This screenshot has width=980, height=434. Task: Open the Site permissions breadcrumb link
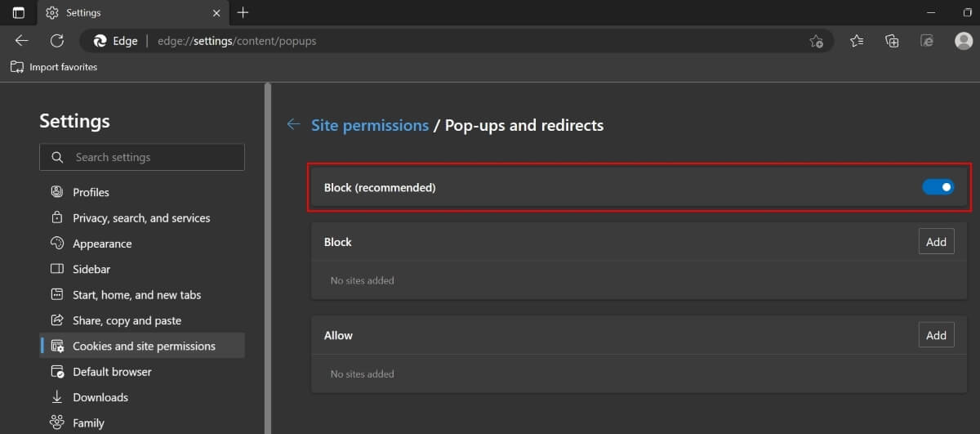tap(370, 125)
